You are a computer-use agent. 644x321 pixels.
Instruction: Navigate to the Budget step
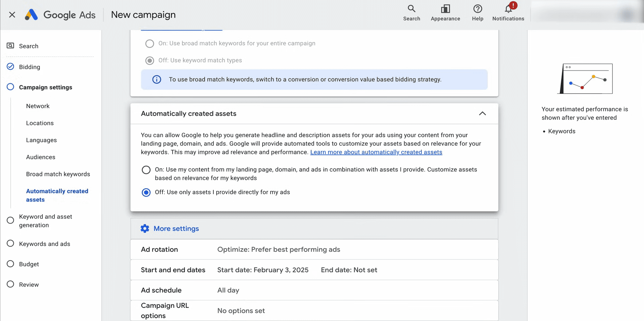[29, 264]
